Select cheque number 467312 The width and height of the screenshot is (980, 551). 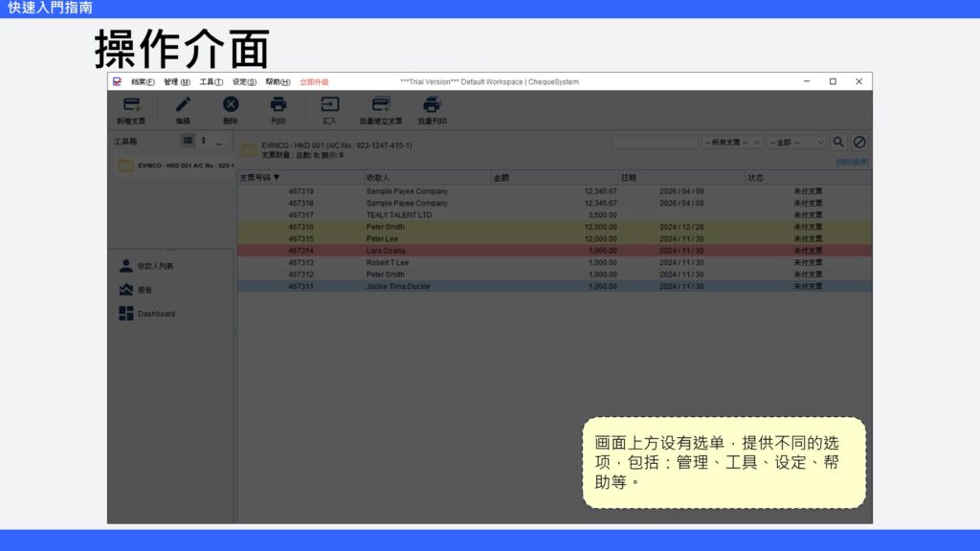click(301, 275)
